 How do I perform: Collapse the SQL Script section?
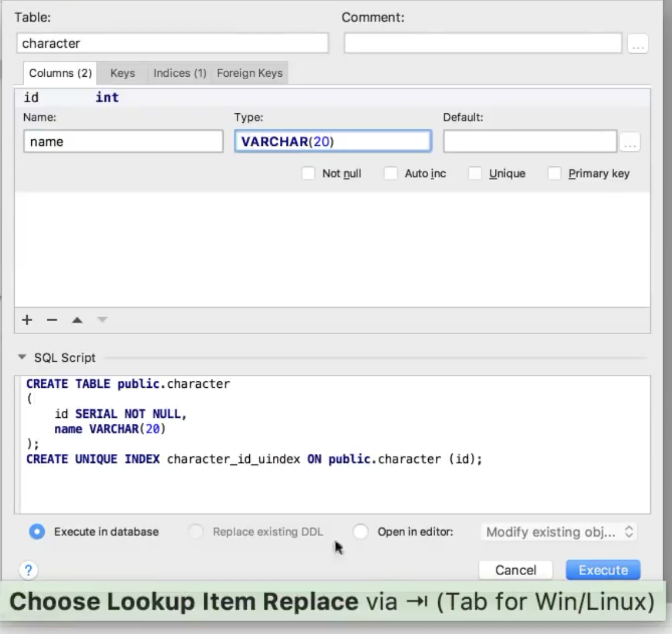coord(22,358)
